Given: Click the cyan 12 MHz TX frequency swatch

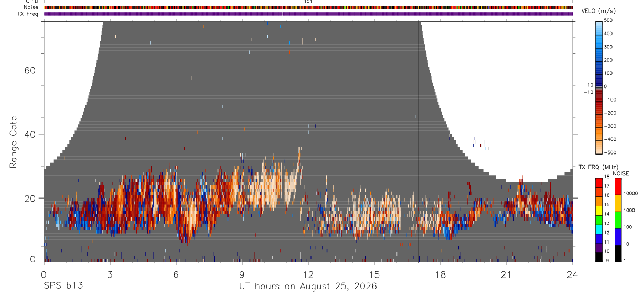Looking at the screenshot, I should coord(599,229).
